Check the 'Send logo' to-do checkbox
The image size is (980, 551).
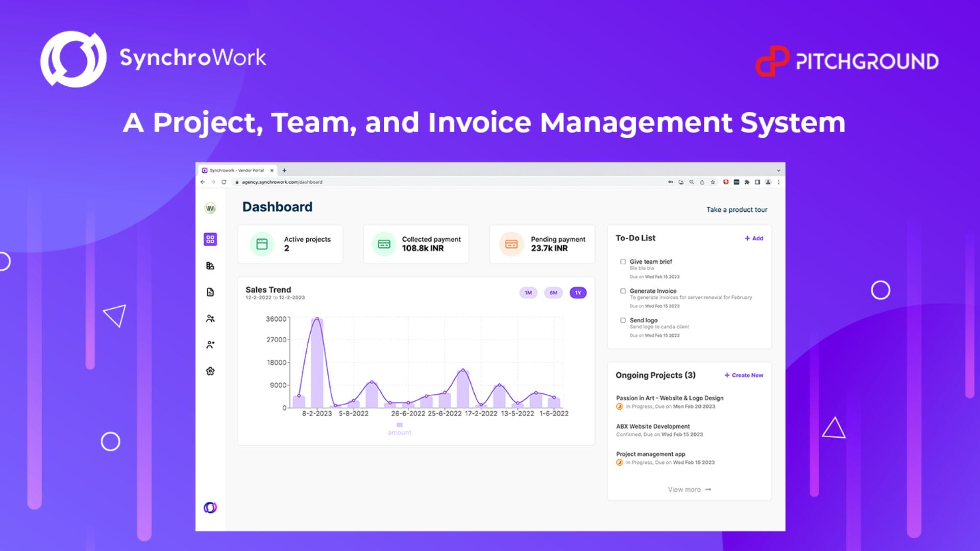coord(623,320)
